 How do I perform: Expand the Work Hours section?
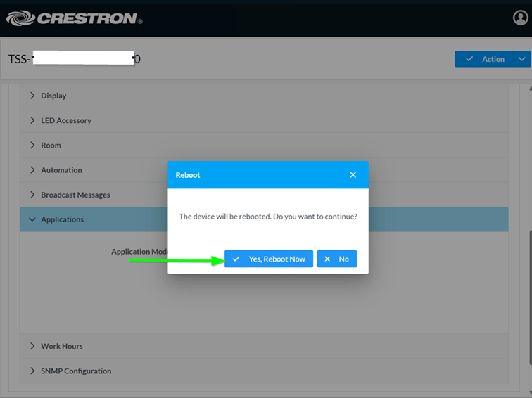[61, 346]
